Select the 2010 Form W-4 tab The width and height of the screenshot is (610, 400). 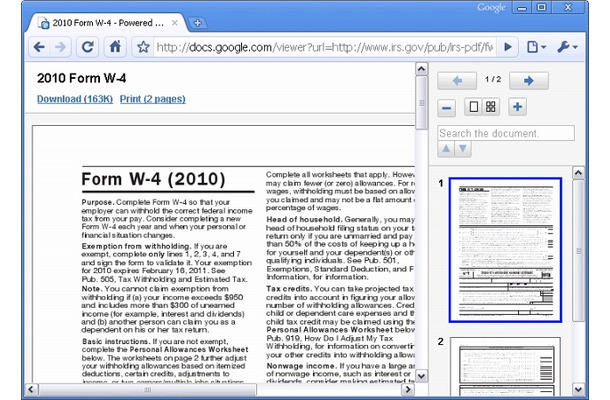[x=107, y=23]
